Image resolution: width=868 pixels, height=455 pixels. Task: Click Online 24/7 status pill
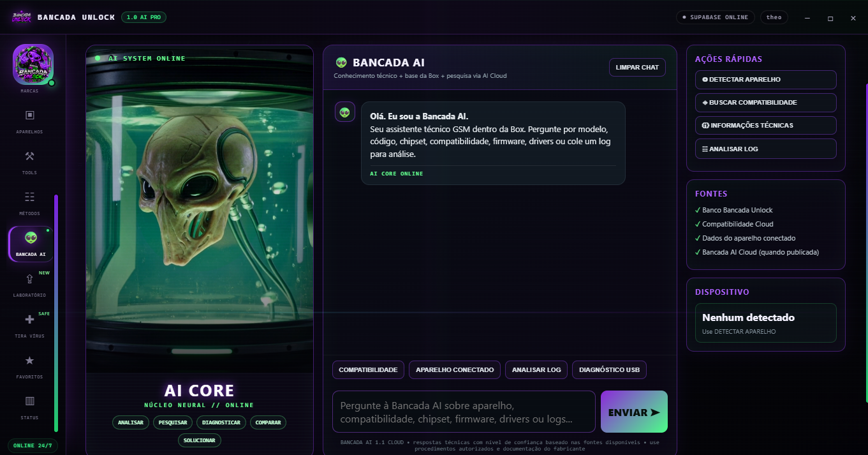[x=33, y=445]
